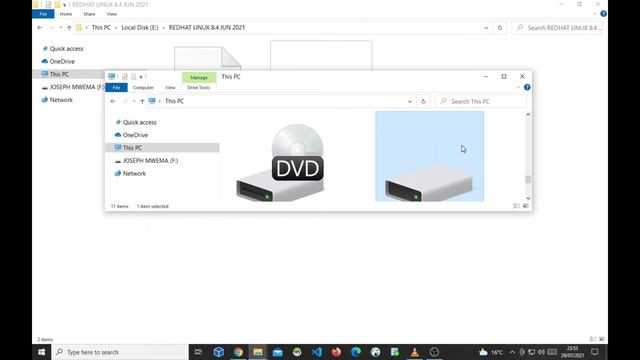
Task: Click Local Disk (E:) breadcrumb
Action: point(140,27)
